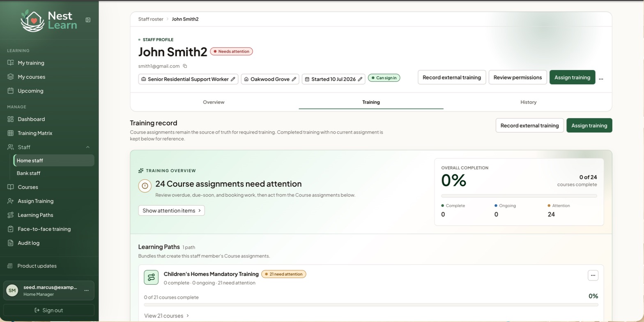Viewport: 644px width, 322px height.
Task: Edit the Oakwood Grove home pencil
Action: tap(294, 79)
